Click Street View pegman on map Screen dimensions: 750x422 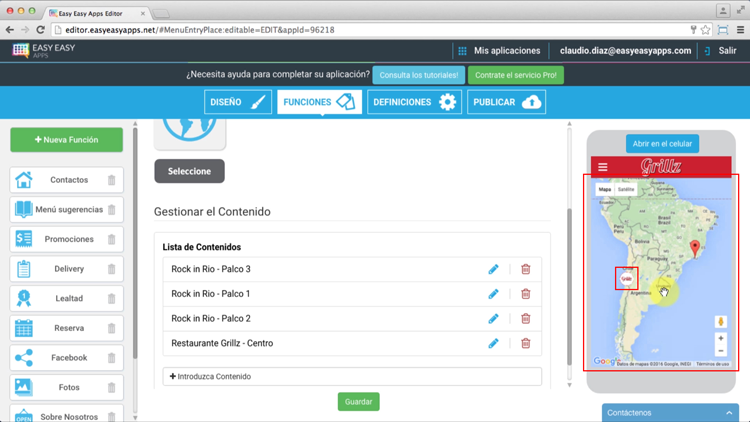coord(720,322)
